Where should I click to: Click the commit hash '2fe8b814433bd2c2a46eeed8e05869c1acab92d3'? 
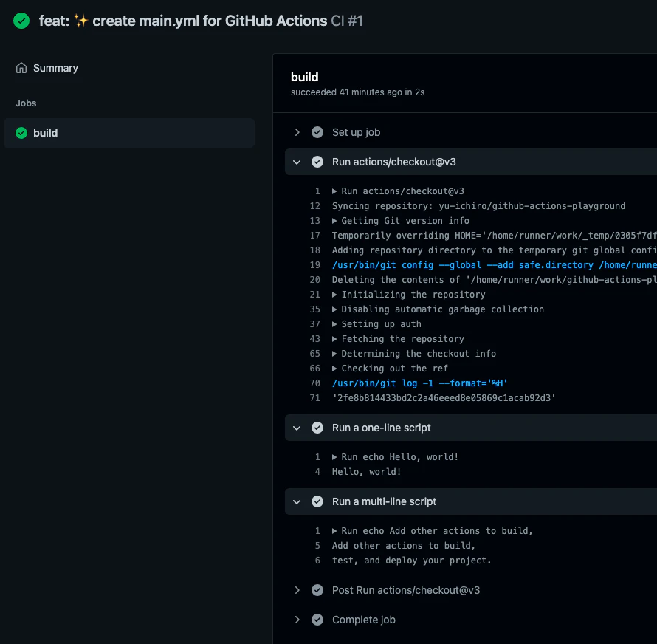click(444, 398)
